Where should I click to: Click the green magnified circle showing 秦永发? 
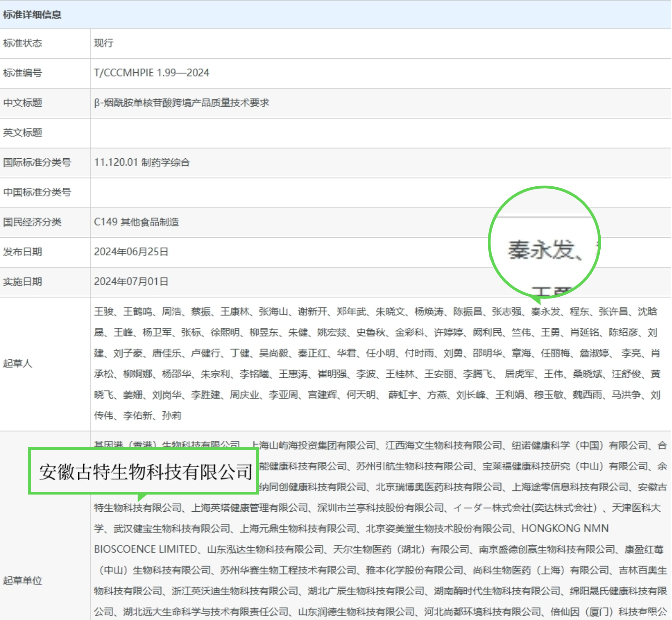[544, 243]
